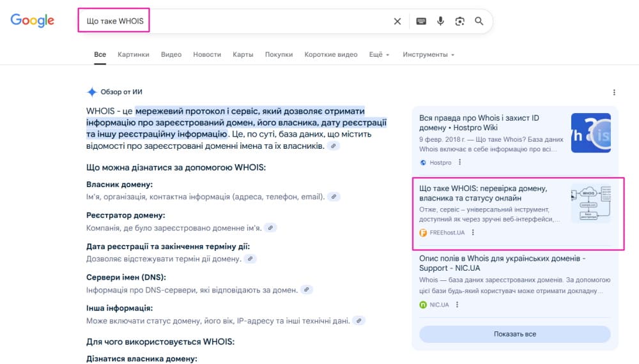Viewport: 639px width, 364px height.
Task: Switch to the 'Видео' tab
Action: [171, 54]
